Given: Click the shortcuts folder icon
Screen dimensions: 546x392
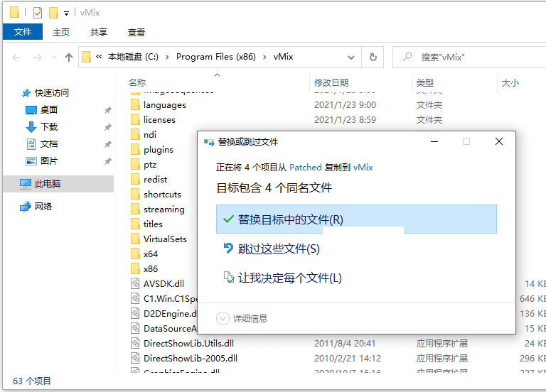Looking at the screenshot, I should 136,195.
